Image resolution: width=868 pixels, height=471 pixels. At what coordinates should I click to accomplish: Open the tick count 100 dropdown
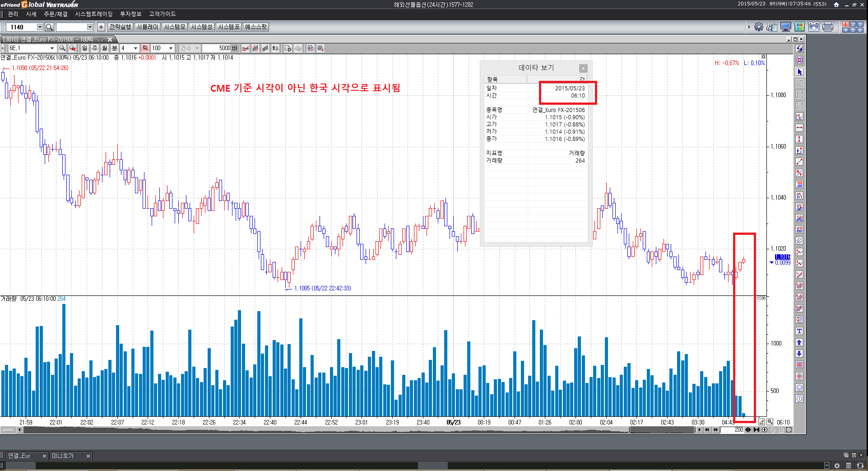pyautogui.click(x=171, y=48)
